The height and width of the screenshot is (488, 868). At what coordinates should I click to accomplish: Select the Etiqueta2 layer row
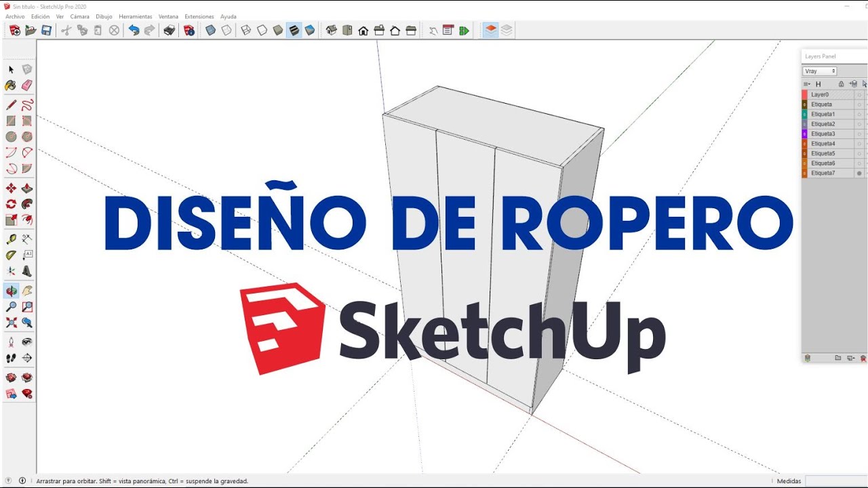(x=834, y=124)
